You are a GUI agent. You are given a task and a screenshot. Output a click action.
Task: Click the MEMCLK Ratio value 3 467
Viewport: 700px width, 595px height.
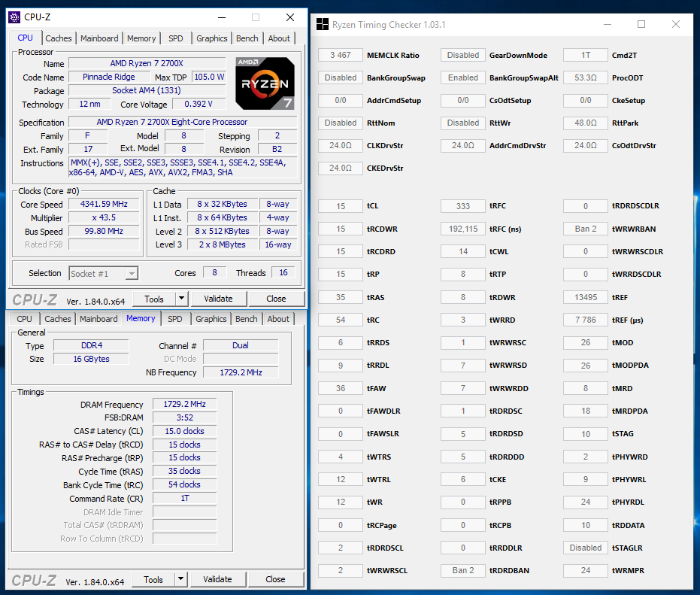pyautogui.click(x=340, y=56)
